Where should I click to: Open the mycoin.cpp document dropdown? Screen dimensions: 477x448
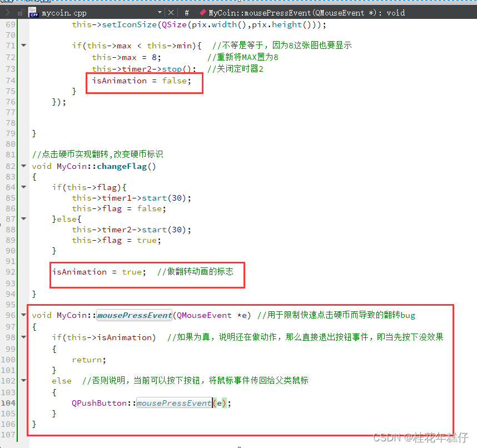click(x=102, y=13)
